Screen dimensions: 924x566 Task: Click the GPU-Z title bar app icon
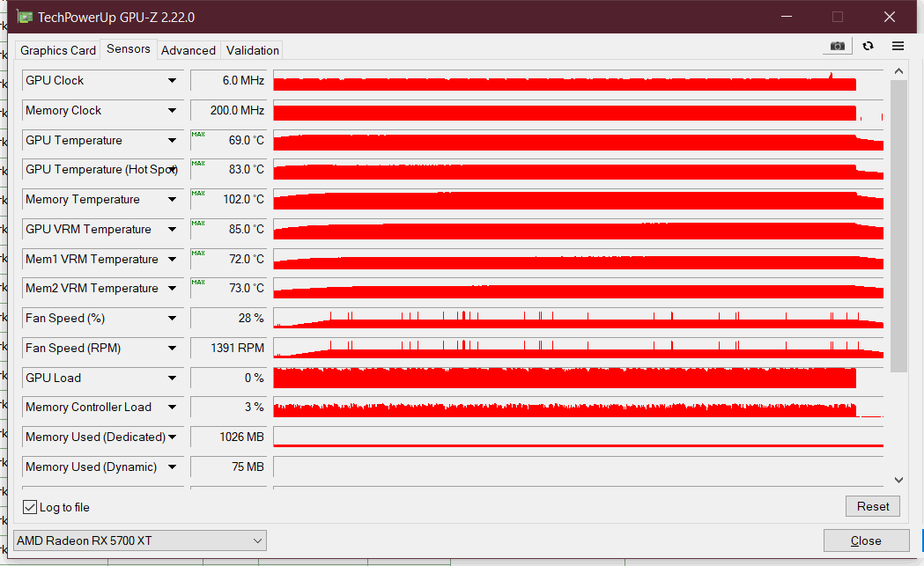click(25, 17)
